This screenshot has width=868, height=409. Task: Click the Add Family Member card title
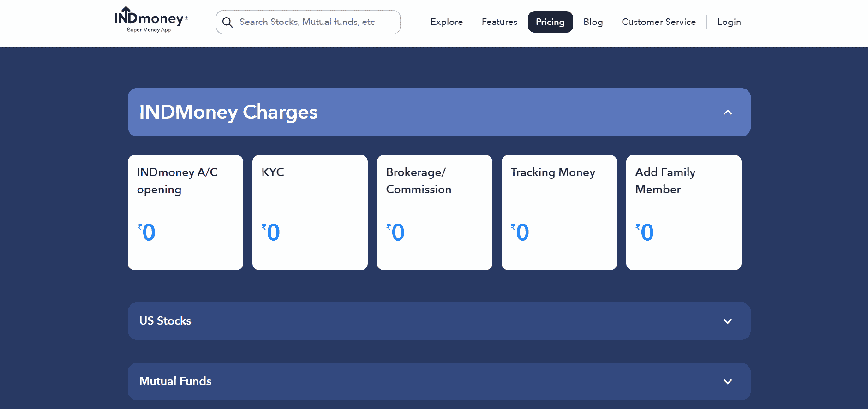tap(665, 181)
